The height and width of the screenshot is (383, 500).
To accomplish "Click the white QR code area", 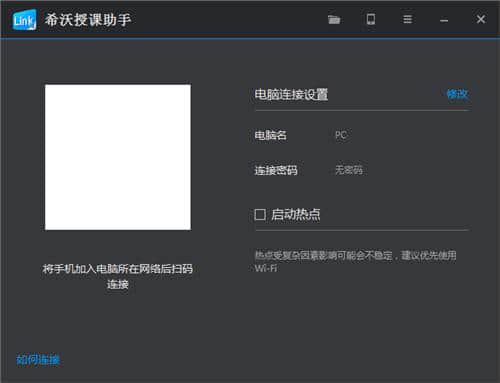I will tap(118, 157).
